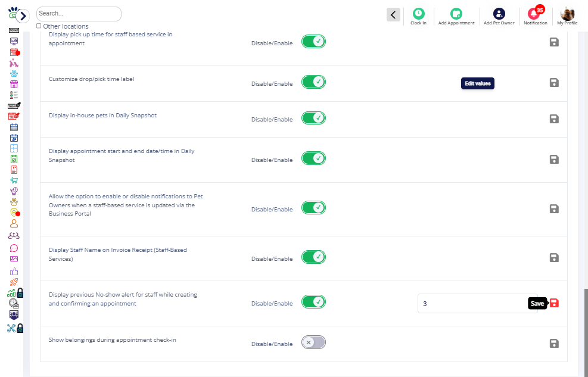Click the vertical page scrollbar thumb
This screenshot has width=588, height=377.
586,333
